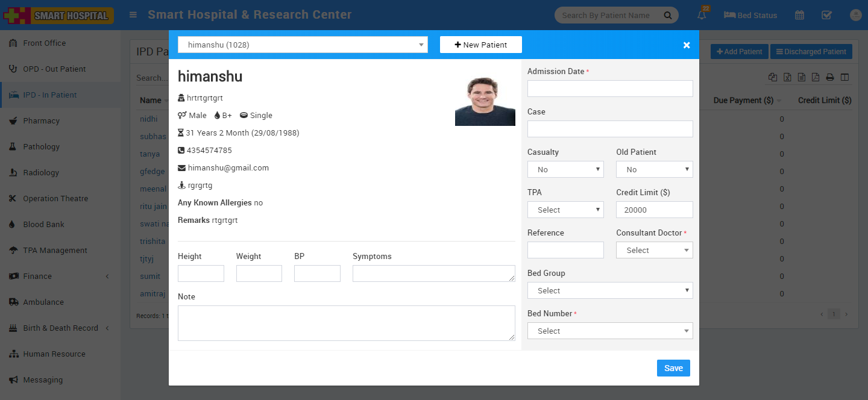Open the Casualty dropdown
Viewport: 868px width, 400px height.
tap(565, 169)
